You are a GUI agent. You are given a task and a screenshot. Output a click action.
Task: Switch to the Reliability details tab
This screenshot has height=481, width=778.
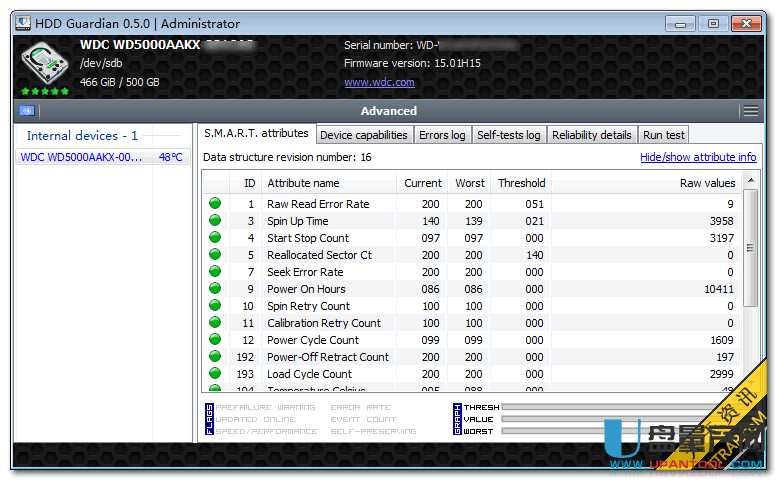click(x=591, y=135)
